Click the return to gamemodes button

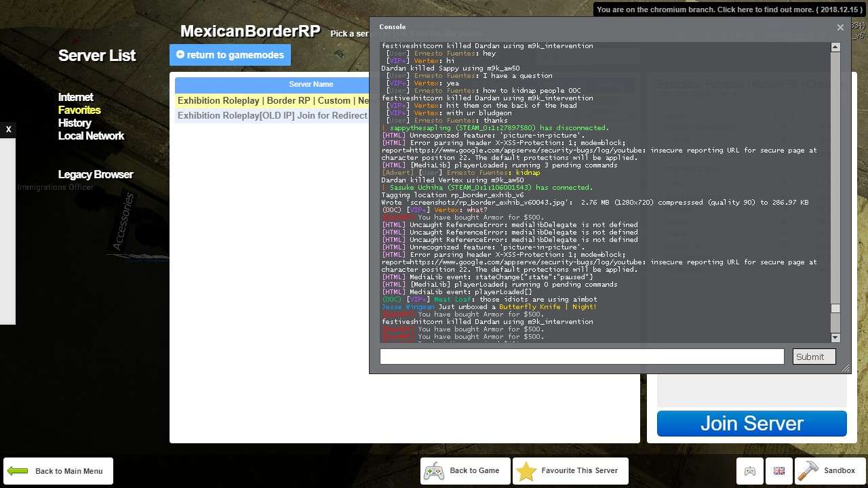[230, 55]
